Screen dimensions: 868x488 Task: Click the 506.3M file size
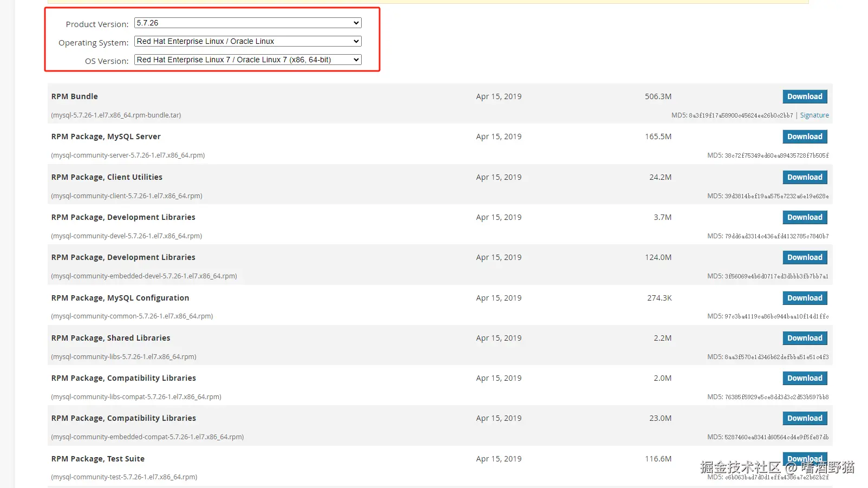(x=658, y=96)
